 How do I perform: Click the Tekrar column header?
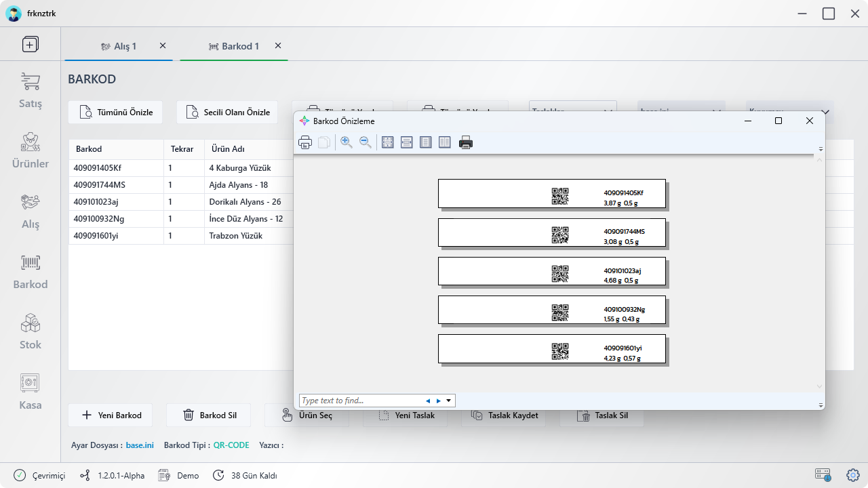[182, 149]
